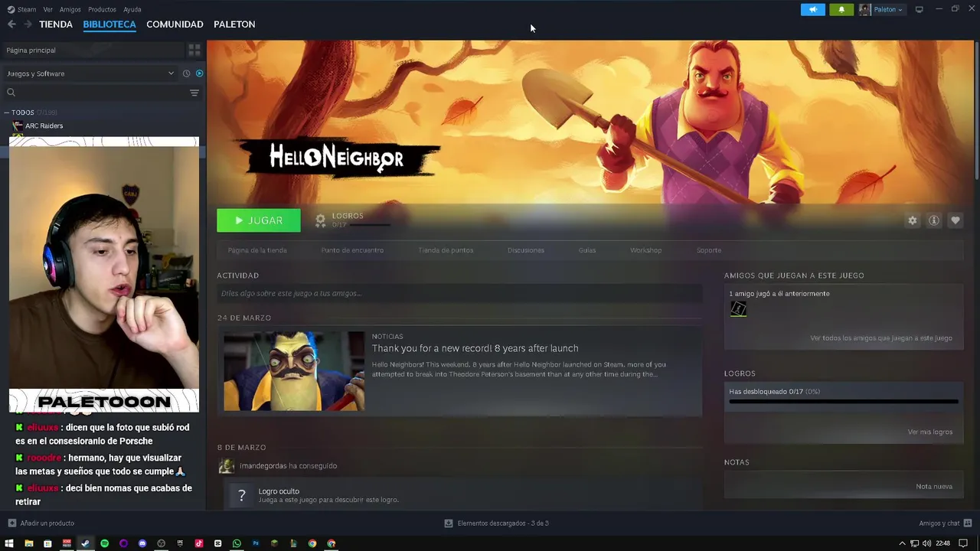Screen dimensions: 980x551
Task: Go back with the left arrow
Action: [11, 24]
